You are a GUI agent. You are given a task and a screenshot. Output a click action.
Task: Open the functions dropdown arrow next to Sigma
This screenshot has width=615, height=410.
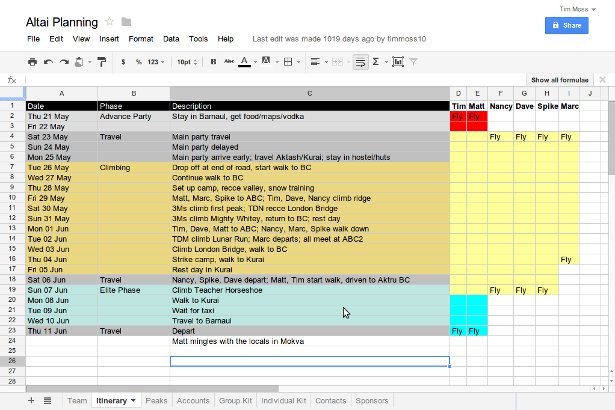386,62
